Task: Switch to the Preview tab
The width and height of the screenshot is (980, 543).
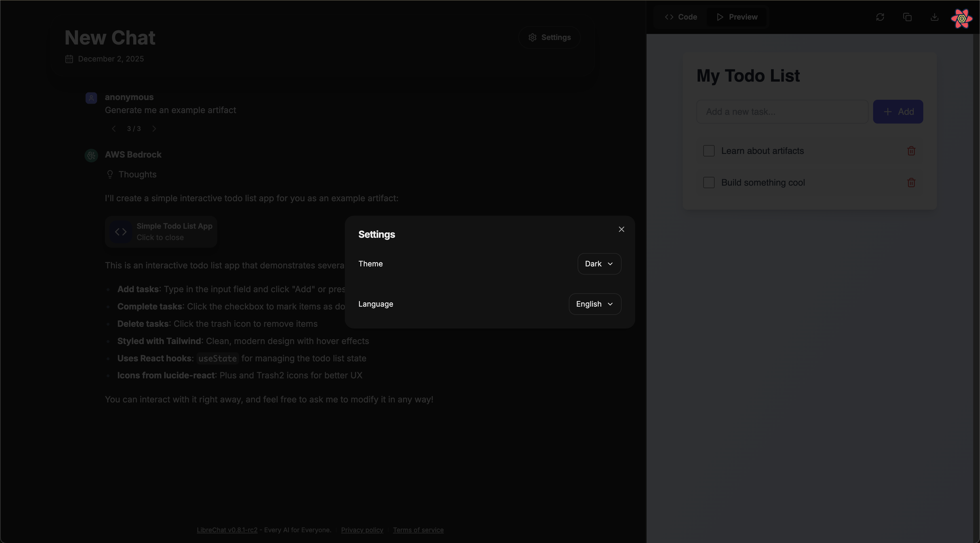Action: click(736, 17)
